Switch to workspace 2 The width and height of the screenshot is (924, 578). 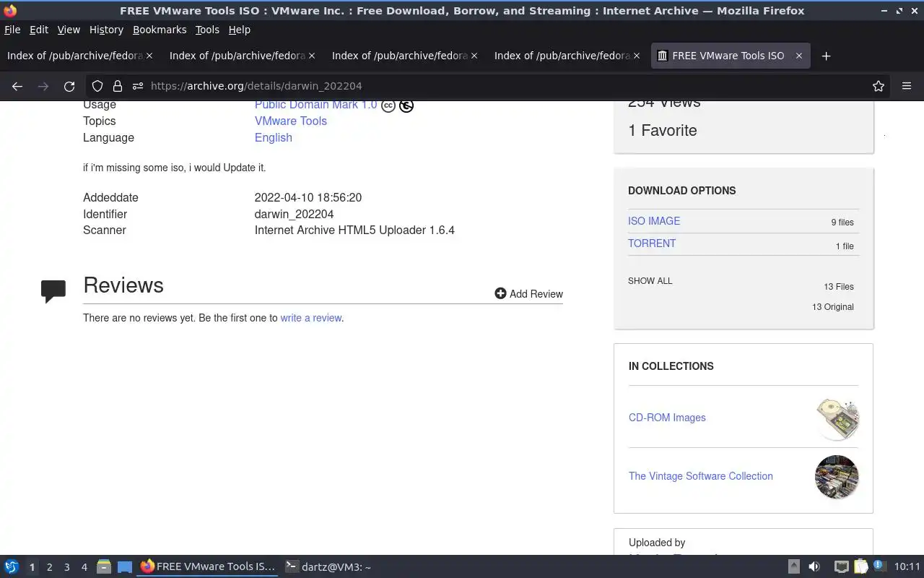[x=50, y=567]
